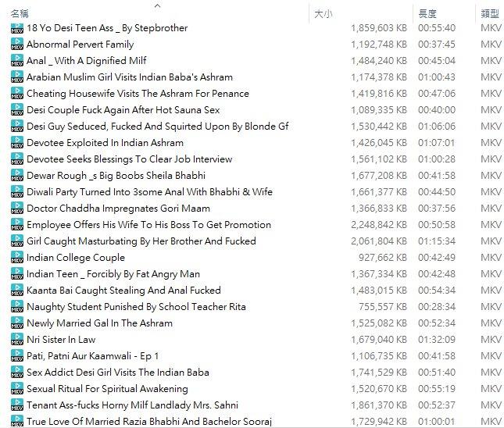This screenshot has width=504, height=428.
Task: Select Sexual Ritual For Spiritual Awakening file name
Action: pos(107,388)
